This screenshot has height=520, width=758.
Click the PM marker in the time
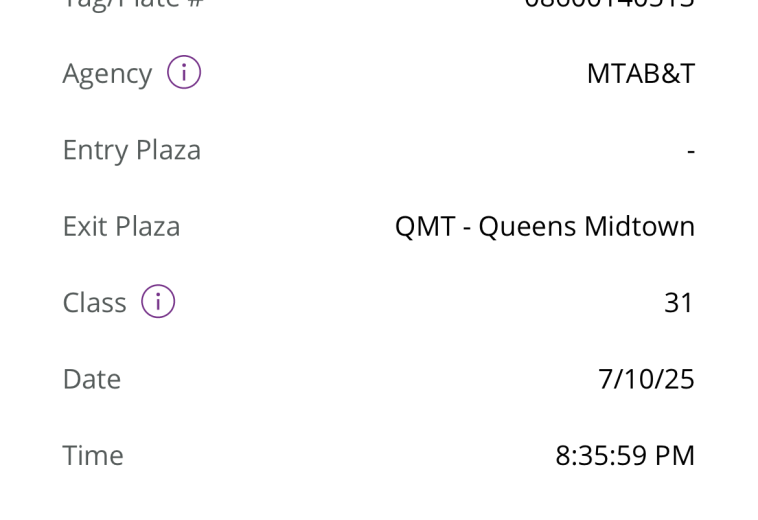click(x=672, y=456)
